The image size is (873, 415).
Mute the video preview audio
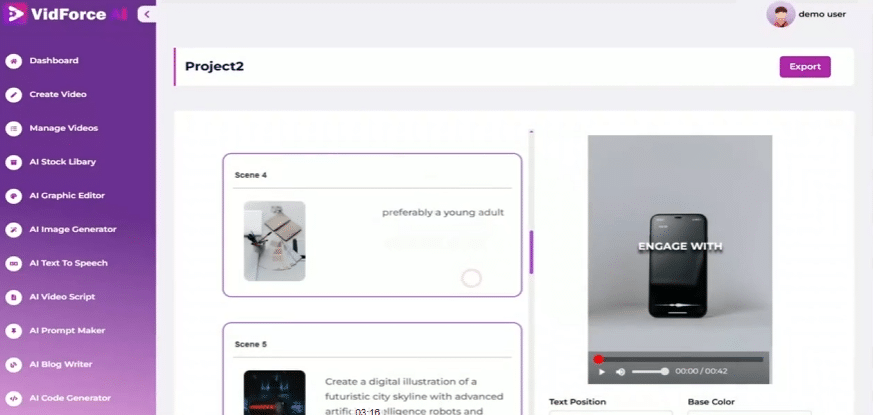pos(620,371)
